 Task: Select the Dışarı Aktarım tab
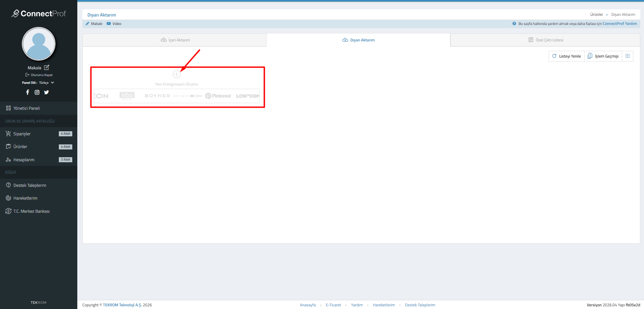point(358,40)
